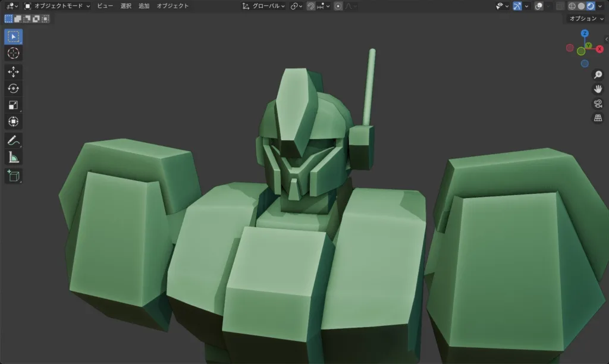Toggle the camera view icon
609x364 pixels.
[598, 103]
